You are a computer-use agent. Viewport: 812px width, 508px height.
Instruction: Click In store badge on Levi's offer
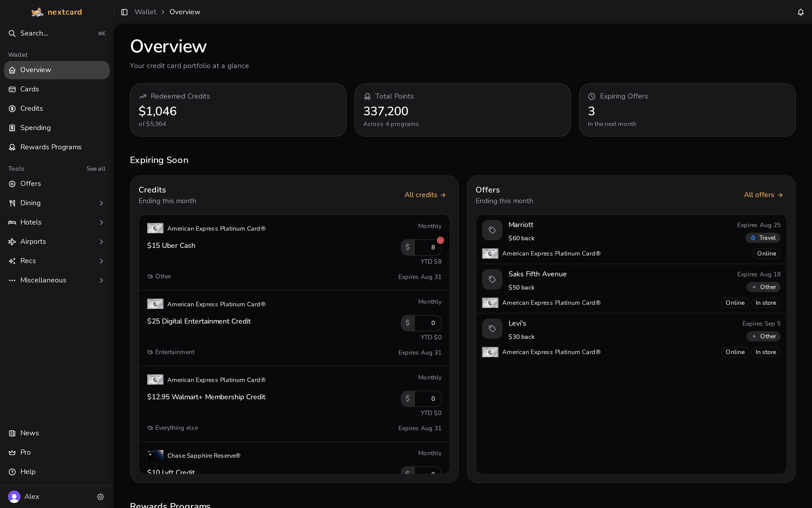(x=766, y=352)
